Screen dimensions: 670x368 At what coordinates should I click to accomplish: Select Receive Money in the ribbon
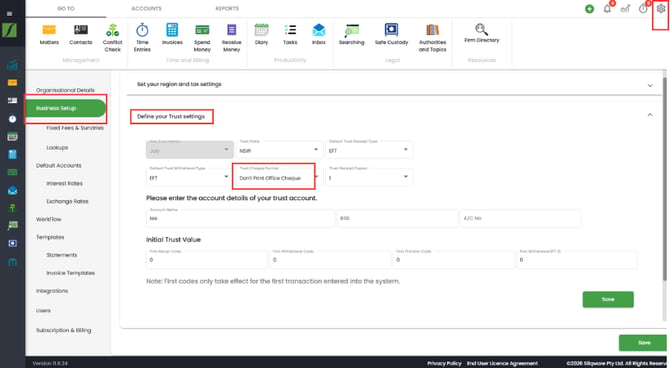pyautogui.click(x=232, y=38)
